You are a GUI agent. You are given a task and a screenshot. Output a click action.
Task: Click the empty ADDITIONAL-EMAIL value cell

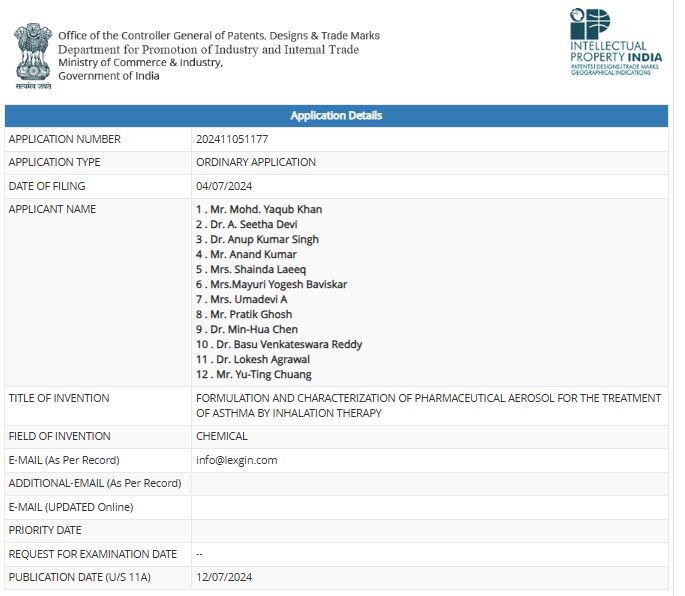[429, 483]
